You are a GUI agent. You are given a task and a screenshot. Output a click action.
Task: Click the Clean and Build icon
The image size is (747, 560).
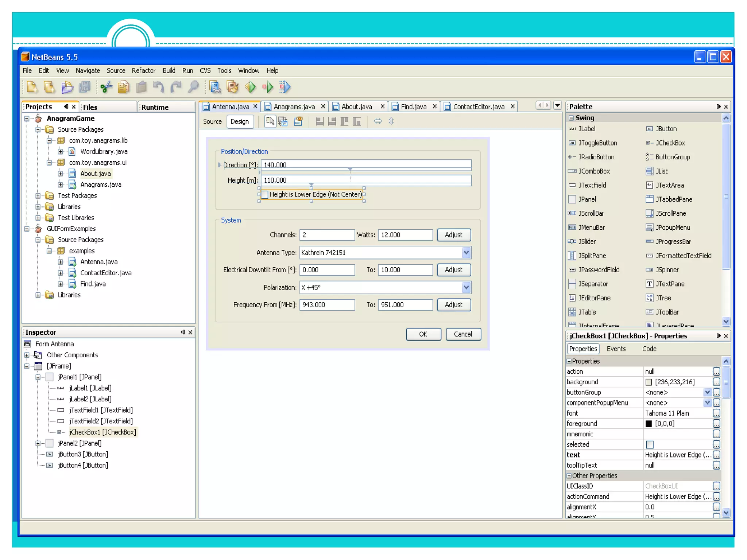tap(233, 87)
